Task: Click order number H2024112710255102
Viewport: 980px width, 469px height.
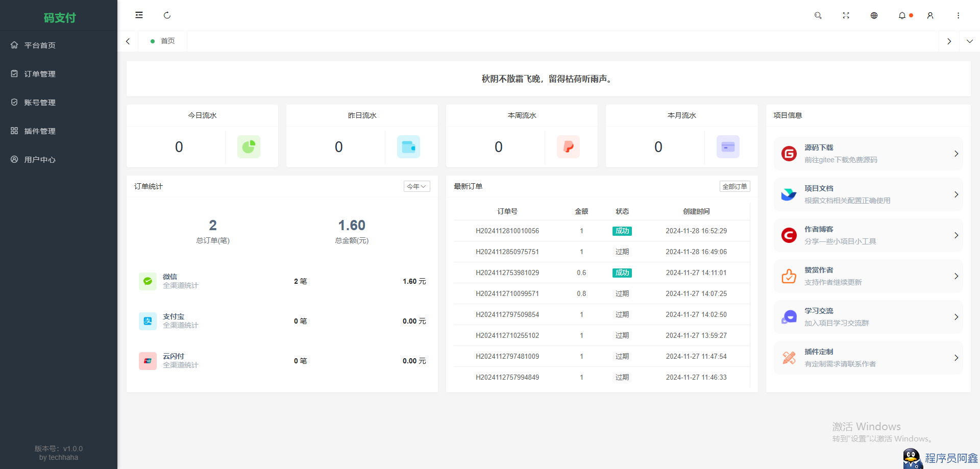Action: tap(507, 335)
